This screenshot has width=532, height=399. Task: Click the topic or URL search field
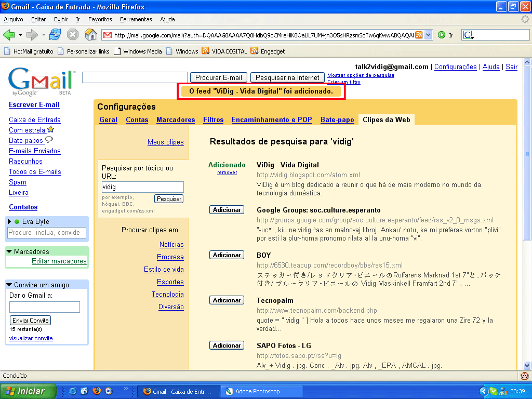143,187
